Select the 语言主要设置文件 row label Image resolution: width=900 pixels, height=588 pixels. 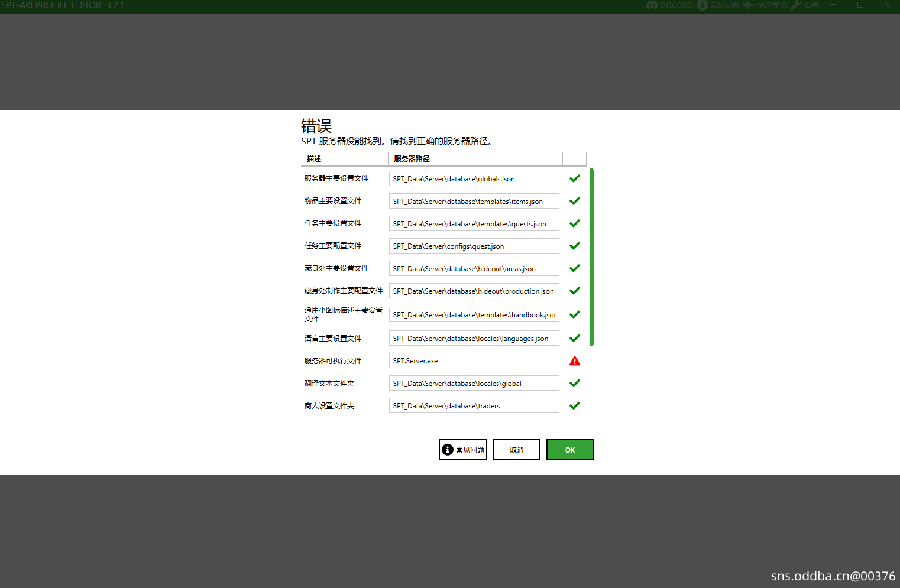tap(333, 338)
